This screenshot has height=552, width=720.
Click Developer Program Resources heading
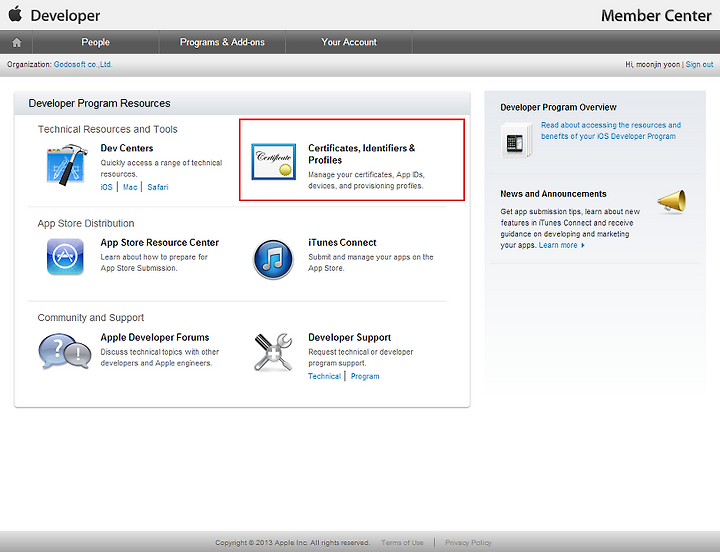[x=99, y=103]
